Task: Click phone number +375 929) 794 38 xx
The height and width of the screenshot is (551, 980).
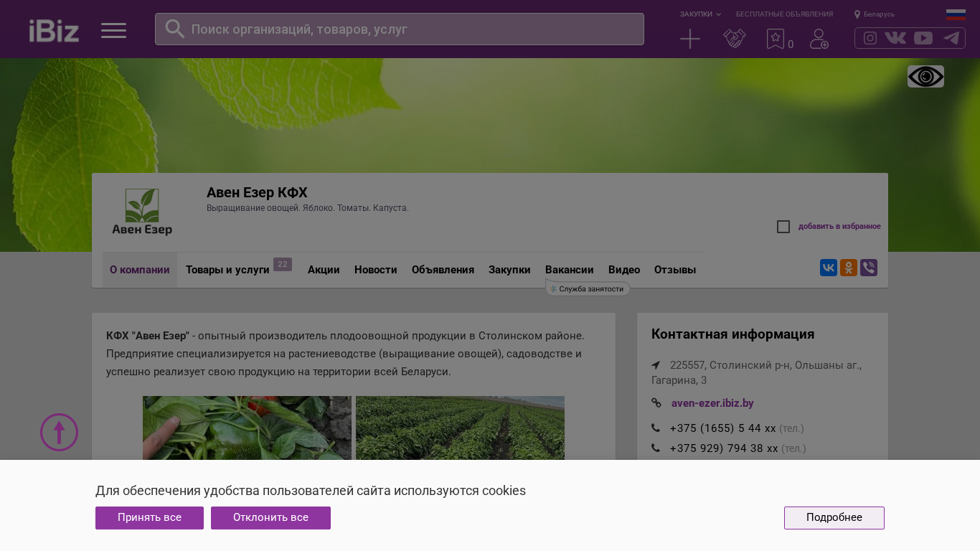Action: [724, 448]
